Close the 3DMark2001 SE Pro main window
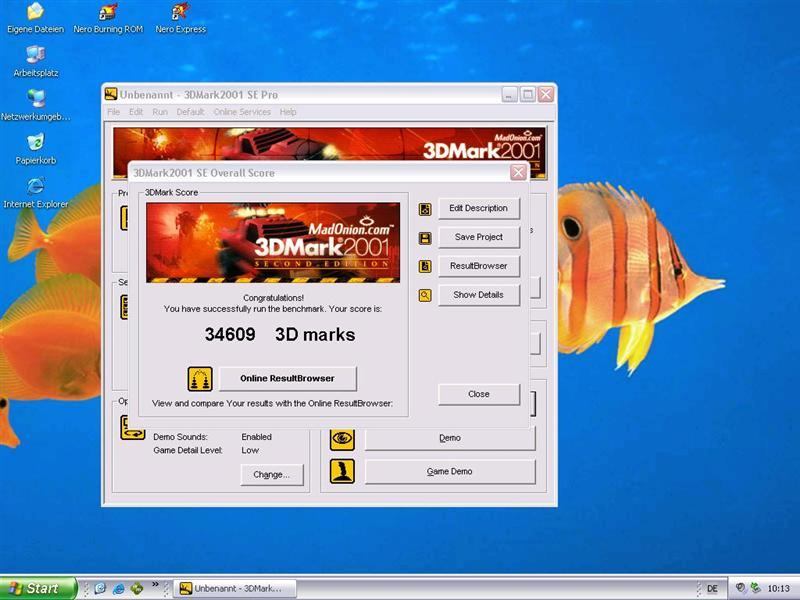The width and height of the screenshot is (800, 600). pos(545,94)
